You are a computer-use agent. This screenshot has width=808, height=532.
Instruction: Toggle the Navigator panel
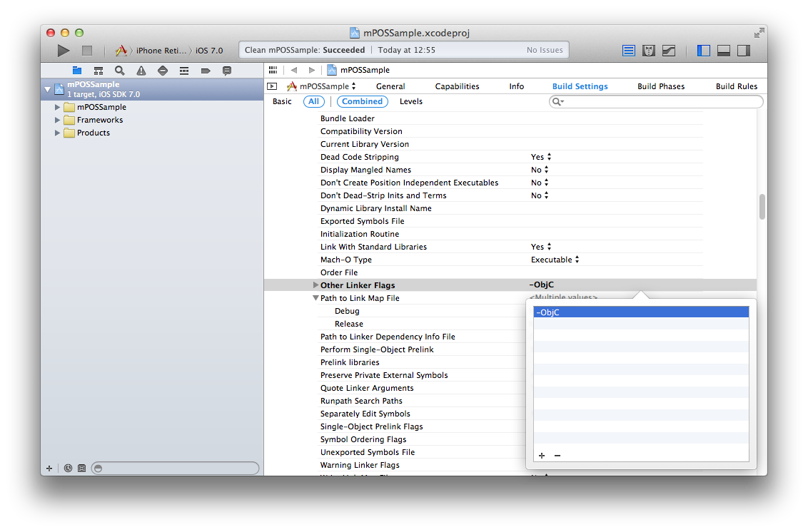coord(703,51)
